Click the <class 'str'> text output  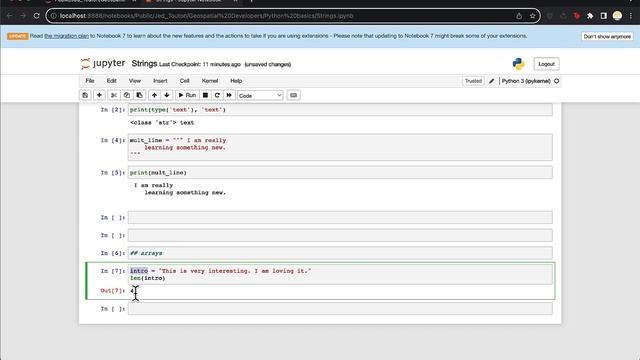tap(162, 122)
